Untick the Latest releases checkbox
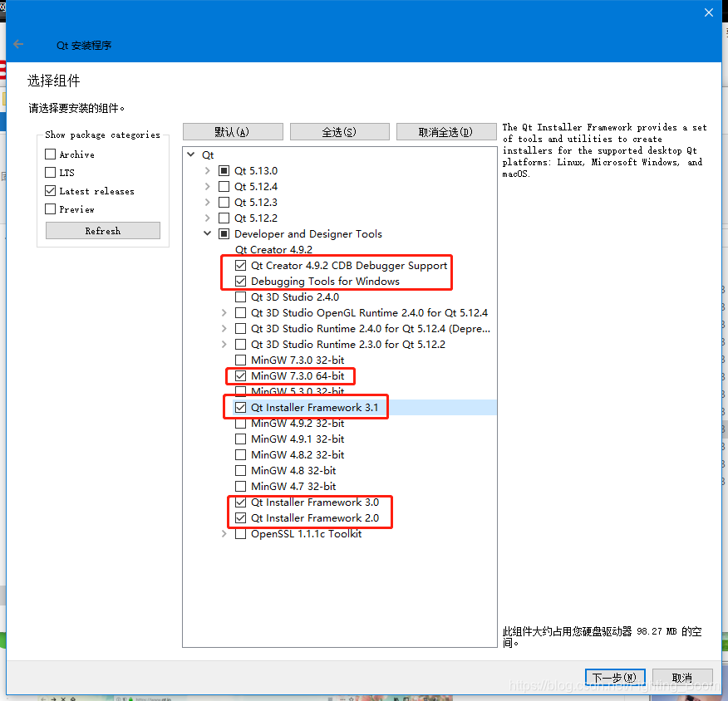The width and height of the screenshot is (728, 701). point(50,191)
